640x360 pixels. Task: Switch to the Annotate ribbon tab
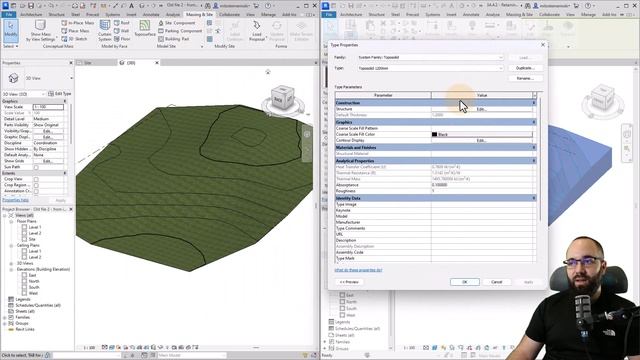151,14
